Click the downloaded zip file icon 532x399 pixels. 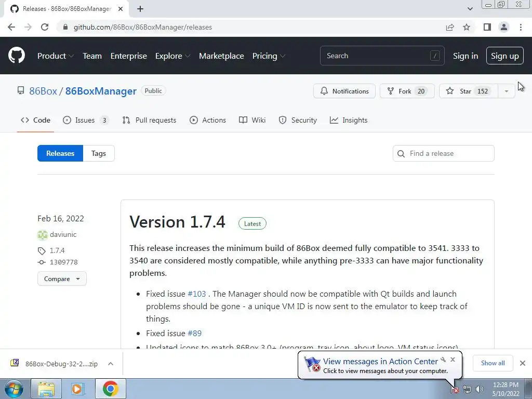click(15, 363)
